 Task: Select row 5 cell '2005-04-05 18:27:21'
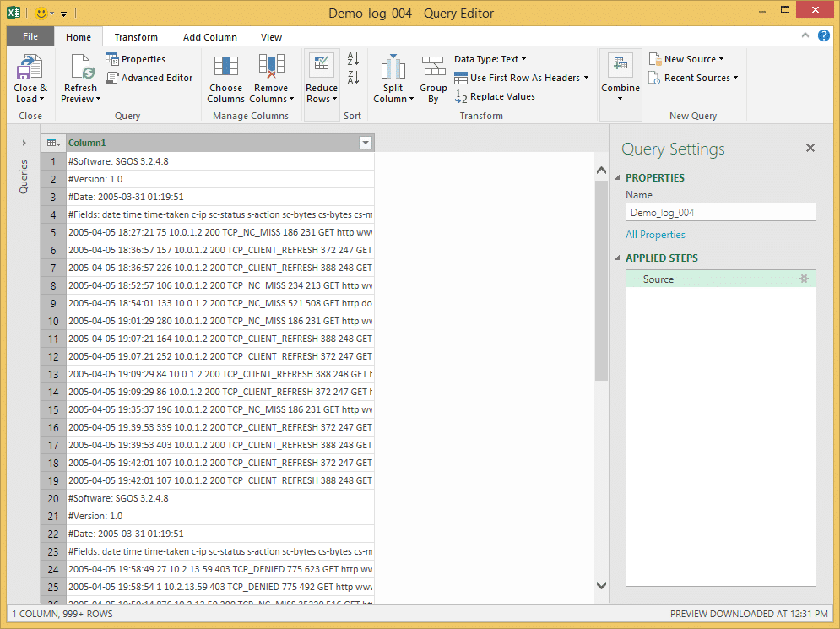[220, 232]
